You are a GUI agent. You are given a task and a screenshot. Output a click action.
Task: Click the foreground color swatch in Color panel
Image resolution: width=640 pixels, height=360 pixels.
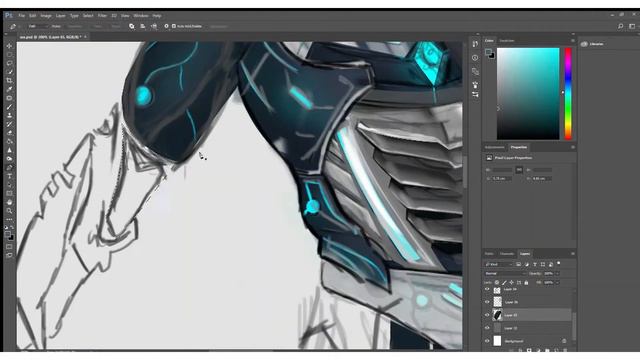tap(488, 51)
